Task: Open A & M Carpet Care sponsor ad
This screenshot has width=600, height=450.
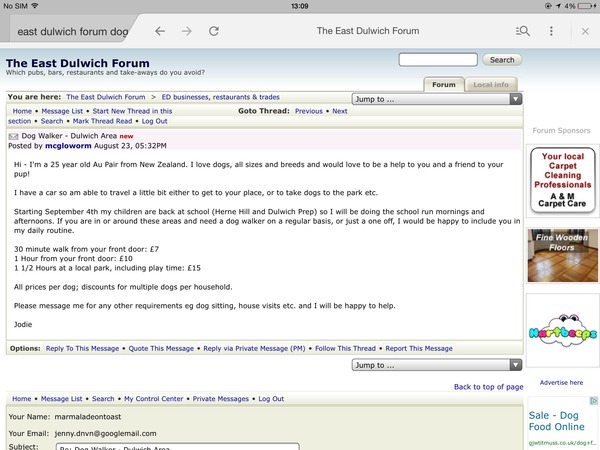Action: tap(562, 180)
